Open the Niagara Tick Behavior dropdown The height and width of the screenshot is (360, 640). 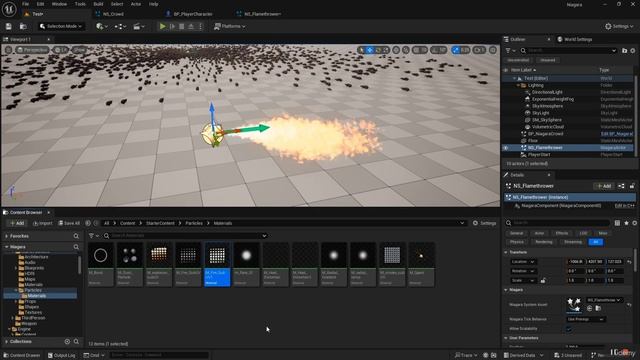[x=585, y=319]
